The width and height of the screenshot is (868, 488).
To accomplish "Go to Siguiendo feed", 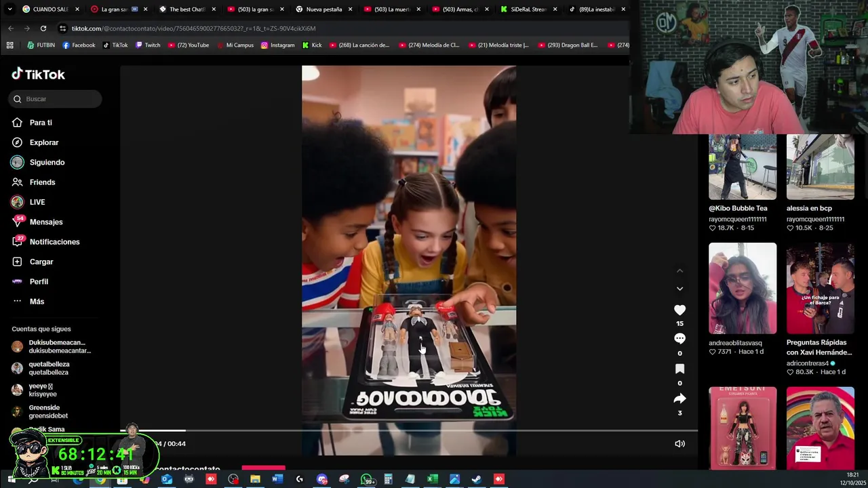I will (x=47, y=162).
